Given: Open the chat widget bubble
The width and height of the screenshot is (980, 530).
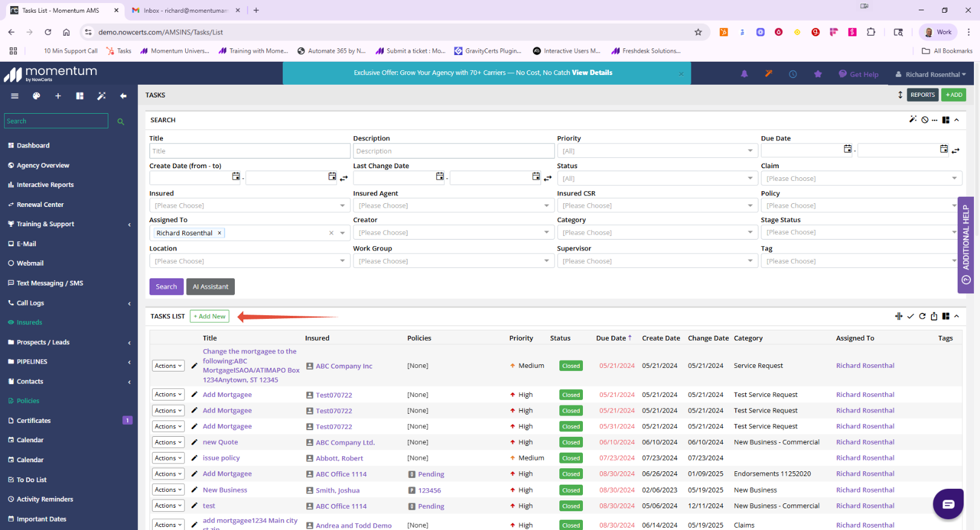Looking at the screenshot, I should 948,504.
